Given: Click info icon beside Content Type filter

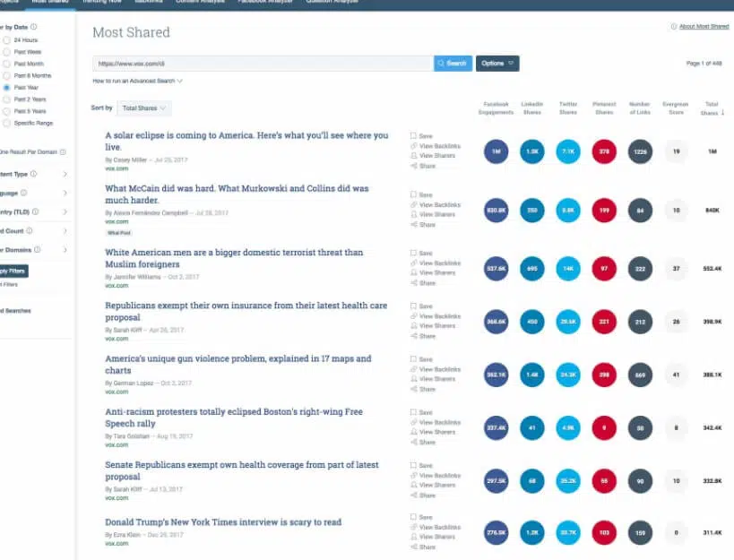Looking at the screenshot, I should [x=34, y=174].
